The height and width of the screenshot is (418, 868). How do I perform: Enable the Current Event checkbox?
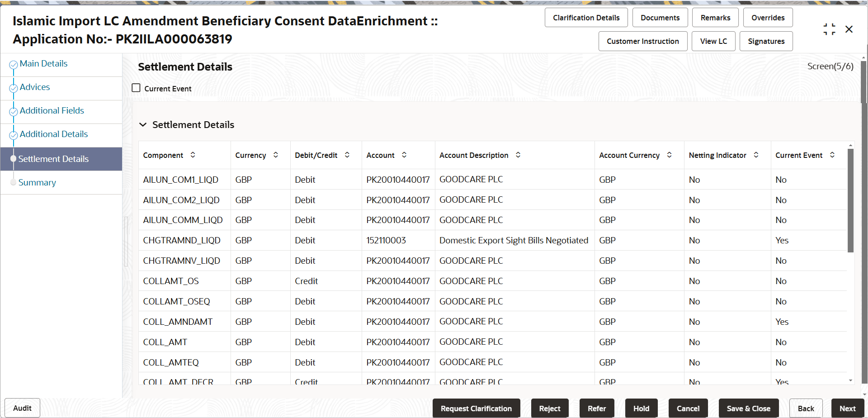pyautogui.click(x=136, y=87)
